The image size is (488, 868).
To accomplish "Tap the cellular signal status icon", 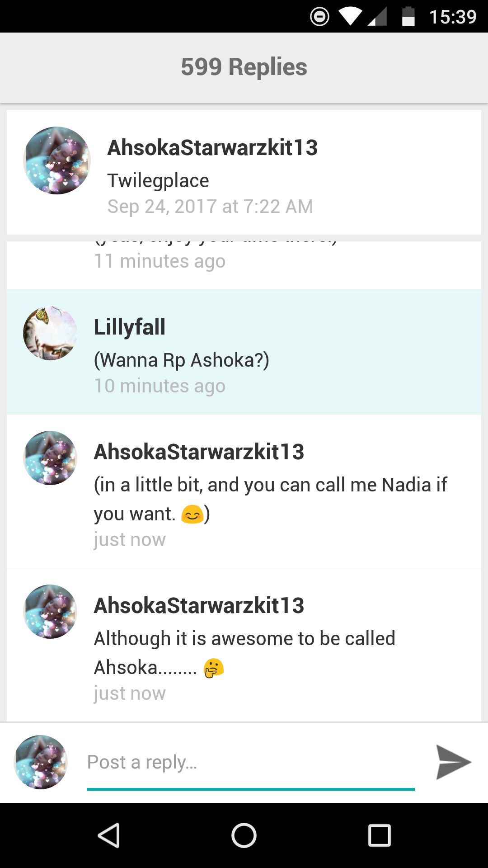I will [377, 17].
